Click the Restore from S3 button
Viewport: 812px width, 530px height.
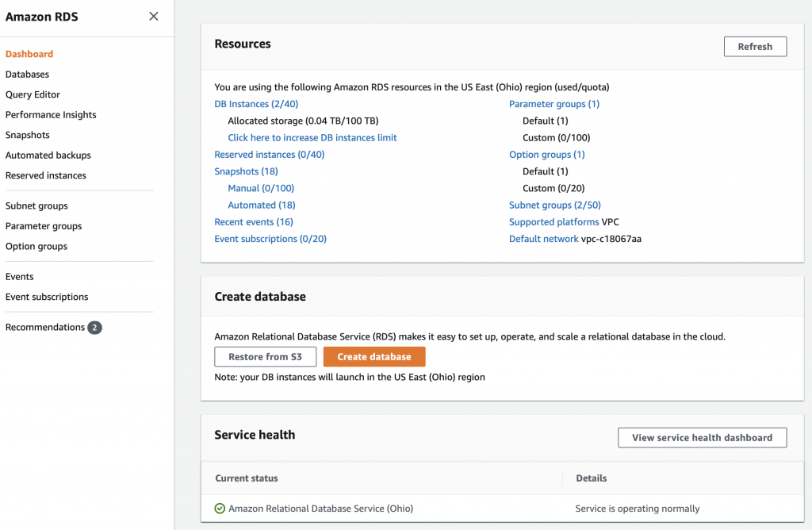click(x=265, y=357)
